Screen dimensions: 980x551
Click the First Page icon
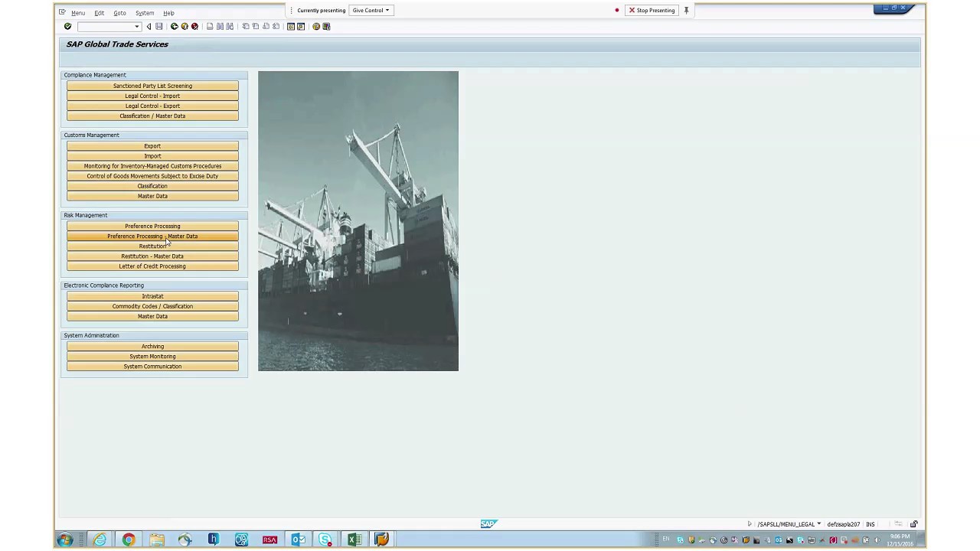pyautogui.click(x=246, y=27)
